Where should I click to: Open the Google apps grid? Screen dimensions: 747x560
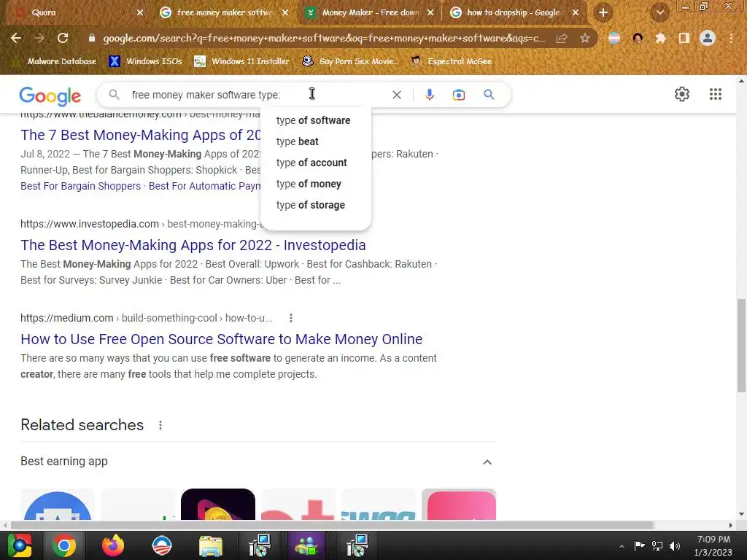tap(716, 94)
